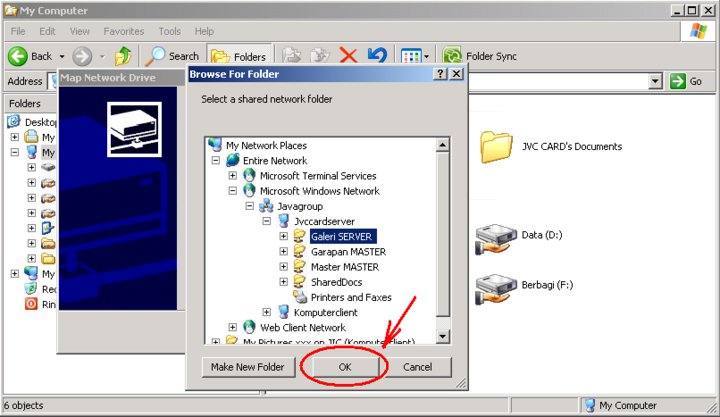Open the Tools menu
720x417 pixels.
[169, 31]
